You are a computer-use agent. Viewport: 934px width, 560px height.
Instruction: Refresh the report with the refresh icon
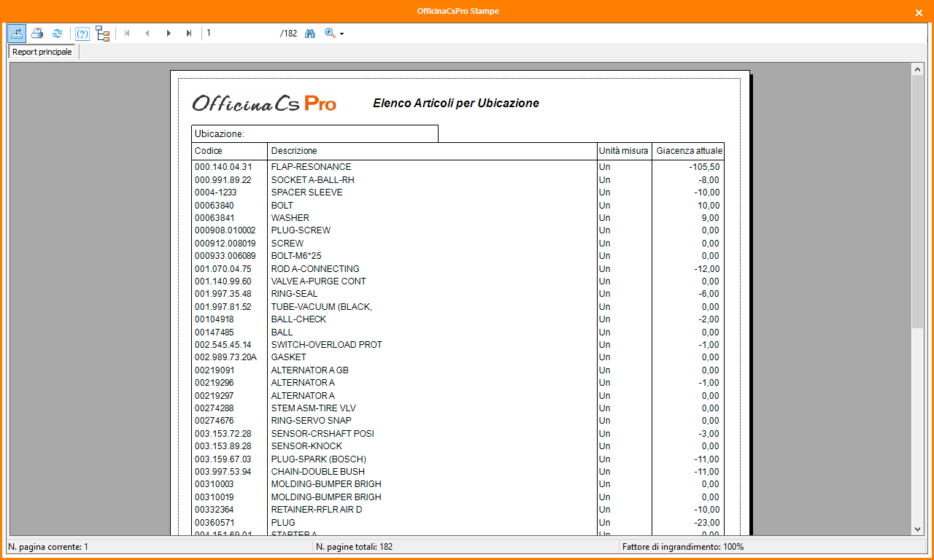click(x=57, y=33)
